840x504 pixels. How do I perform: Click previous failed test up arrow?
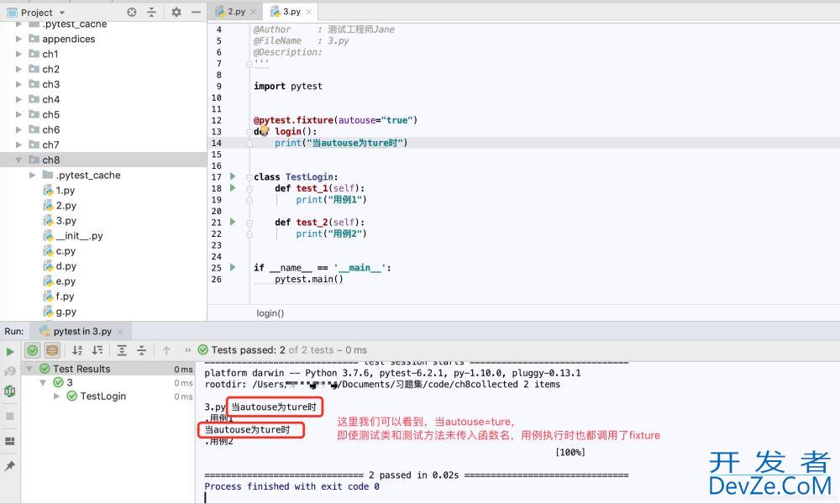pos(166,350)
